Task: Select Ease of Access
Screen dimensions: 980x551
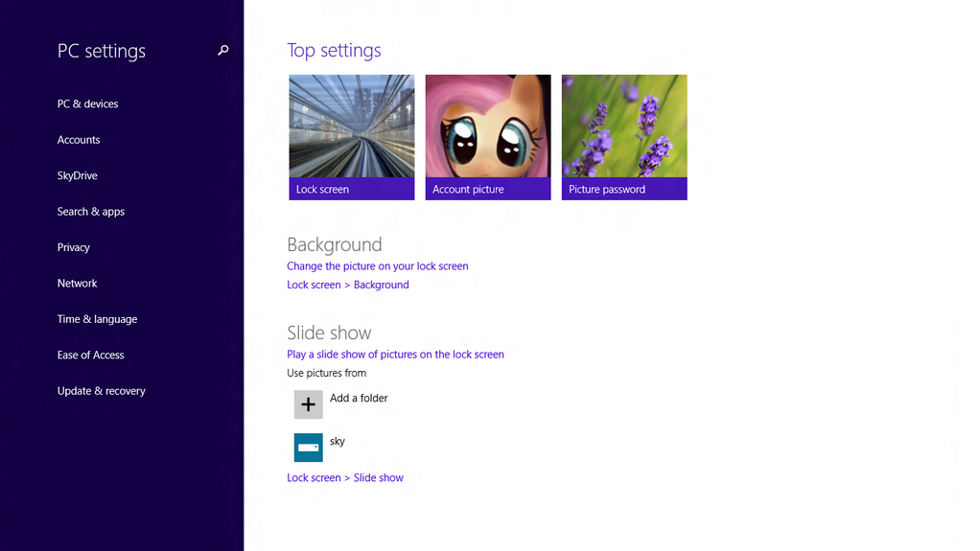Action: click(91, 355)
